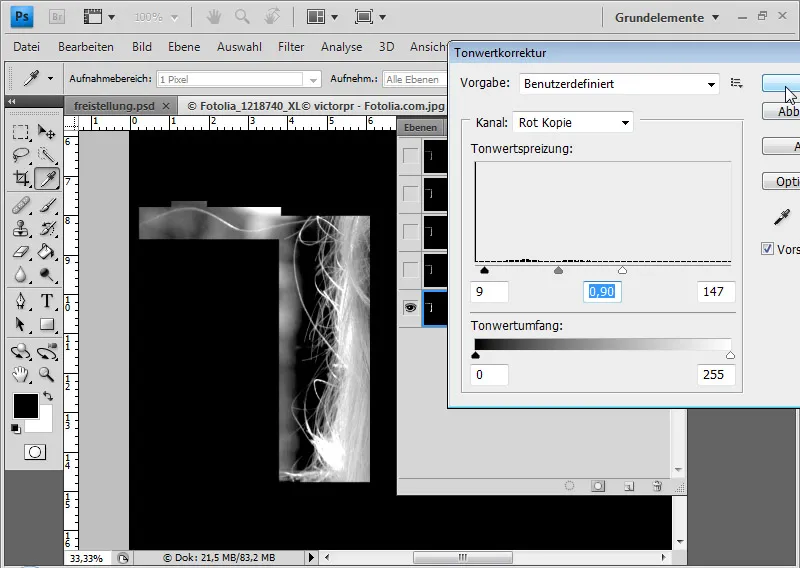Click the dotted-circle load selection icon
Screen dimensions: 800x568
click(569, 486)
